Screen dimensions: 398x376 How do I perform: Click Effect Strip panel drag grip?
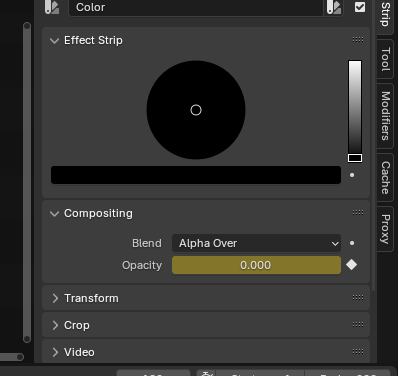[358, 40]
